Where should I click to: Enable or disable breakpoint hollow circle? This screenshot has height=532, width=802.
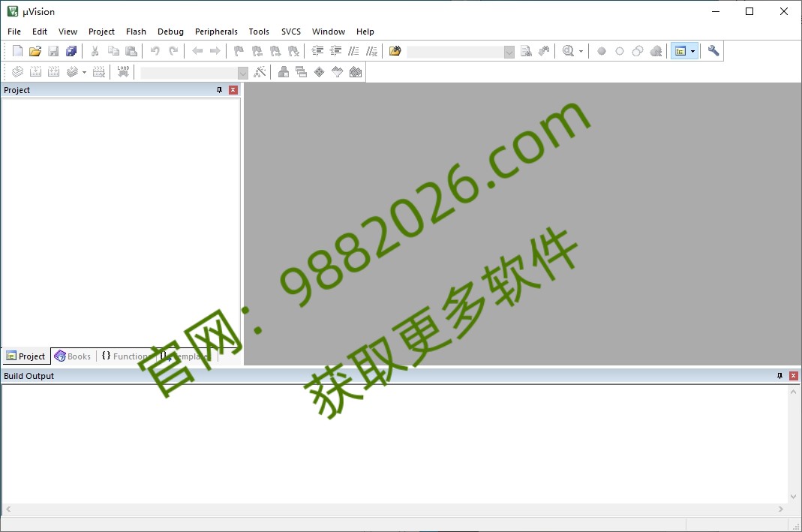point(620,51)
